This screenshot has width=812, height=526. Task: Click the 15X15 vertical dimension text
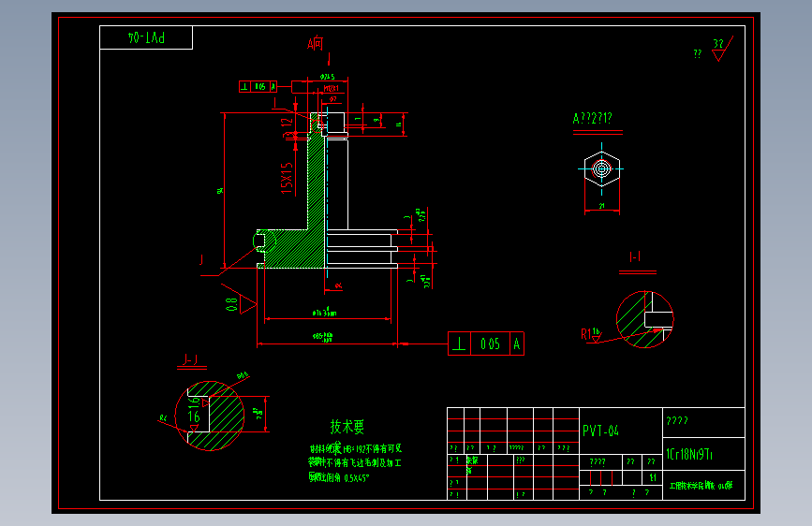[x=287, y=178]
